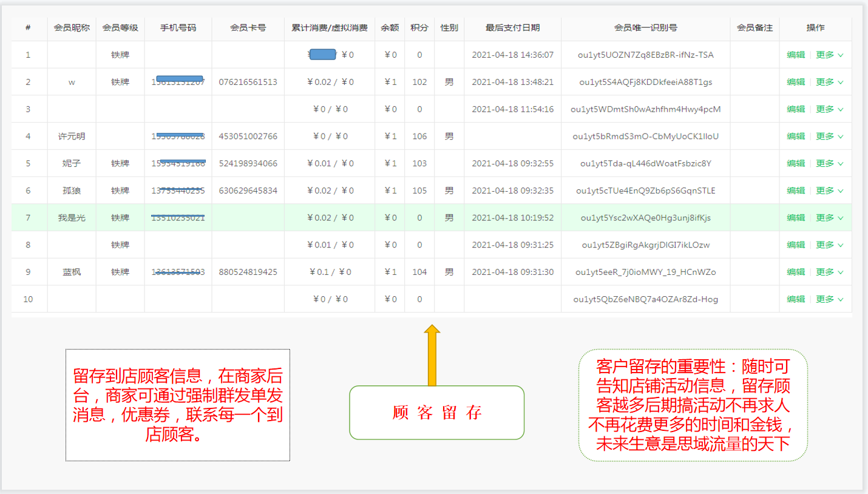Click 编辑 for 蓝枫
Viewport: 868px width, 494px height.
(796, 272)
